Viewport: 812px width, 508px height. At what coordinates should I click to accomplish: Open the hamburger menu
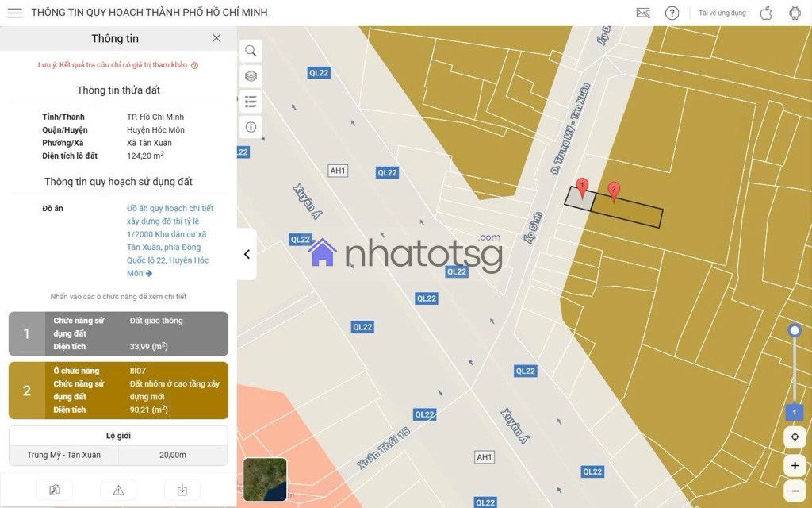pos(14,13)
